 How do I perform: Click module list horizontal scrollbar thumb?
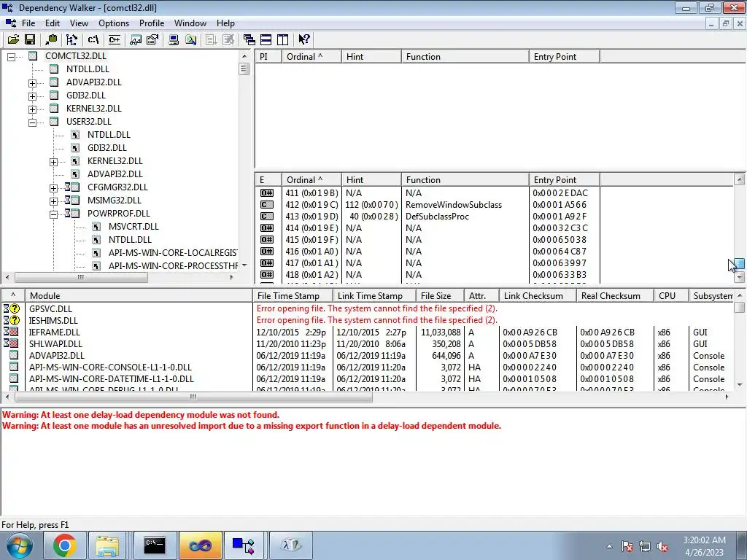pos(193,397)
